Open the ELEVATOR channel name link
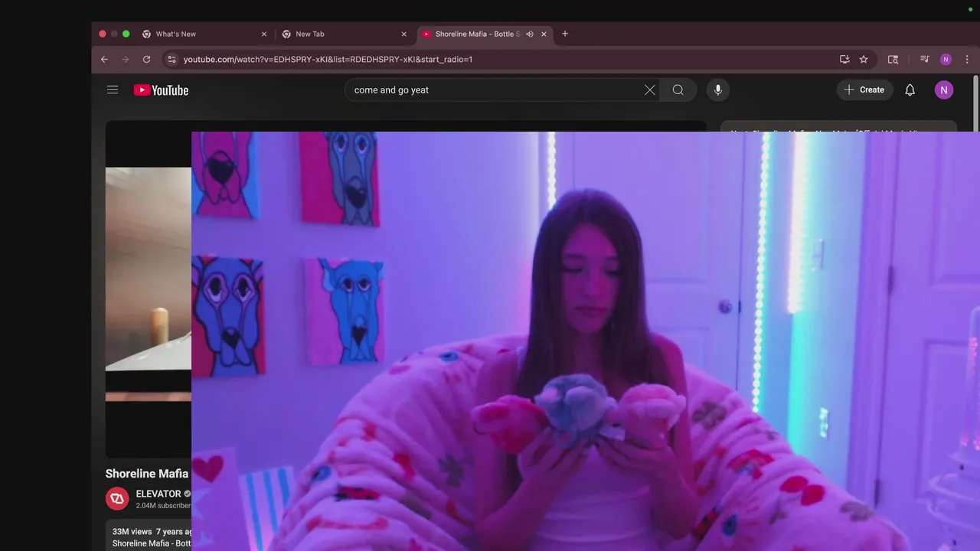Viewport: 980px width, 551px height. point(158,494)
